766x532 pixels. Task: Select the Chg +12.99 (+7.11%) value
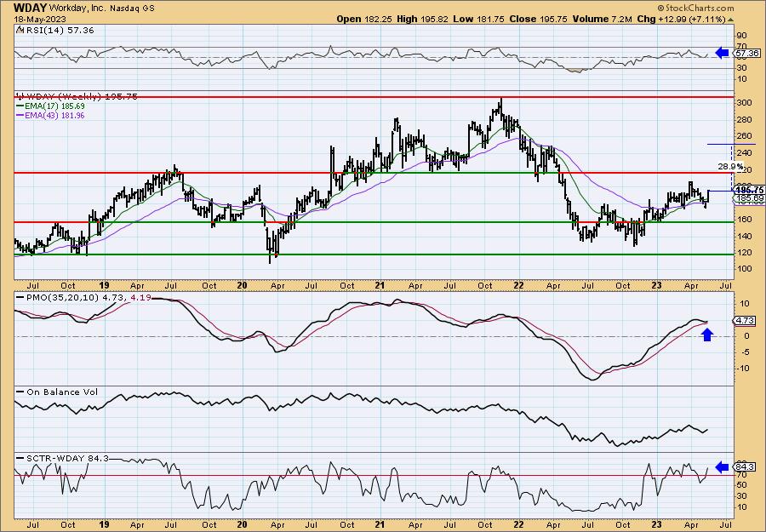(682, 19)
